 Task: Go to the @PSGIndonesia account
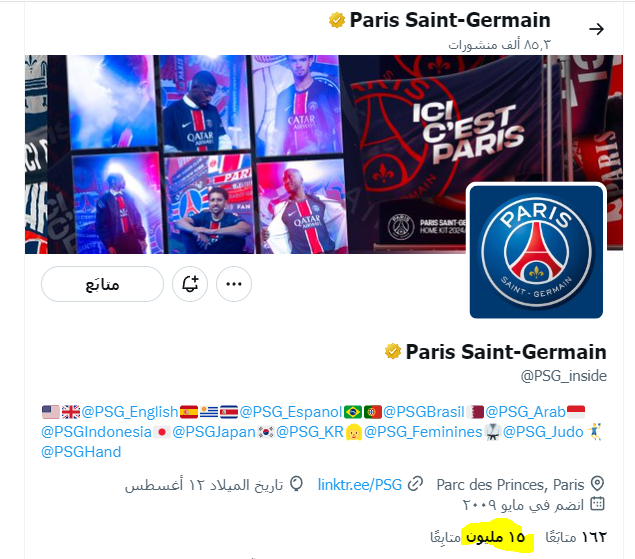coord(96,432)
